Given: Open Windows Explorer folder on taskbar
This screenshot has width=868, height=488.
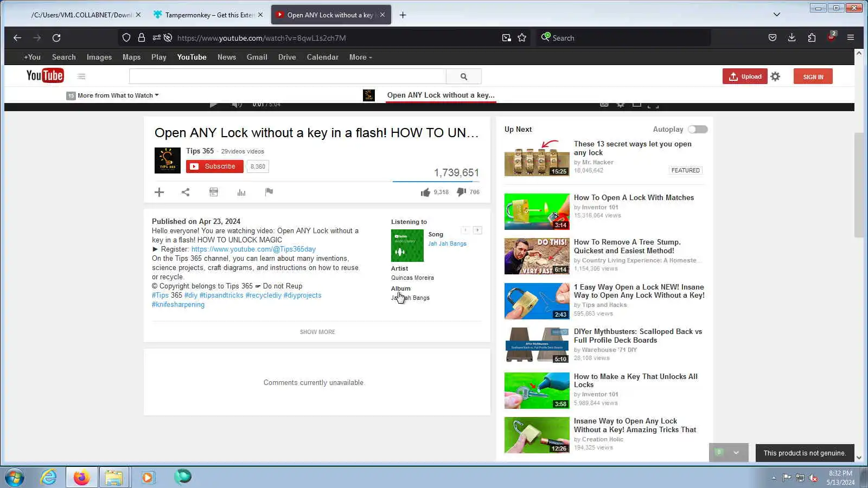Looking at the screenshot, I should (x=114, y=477).
